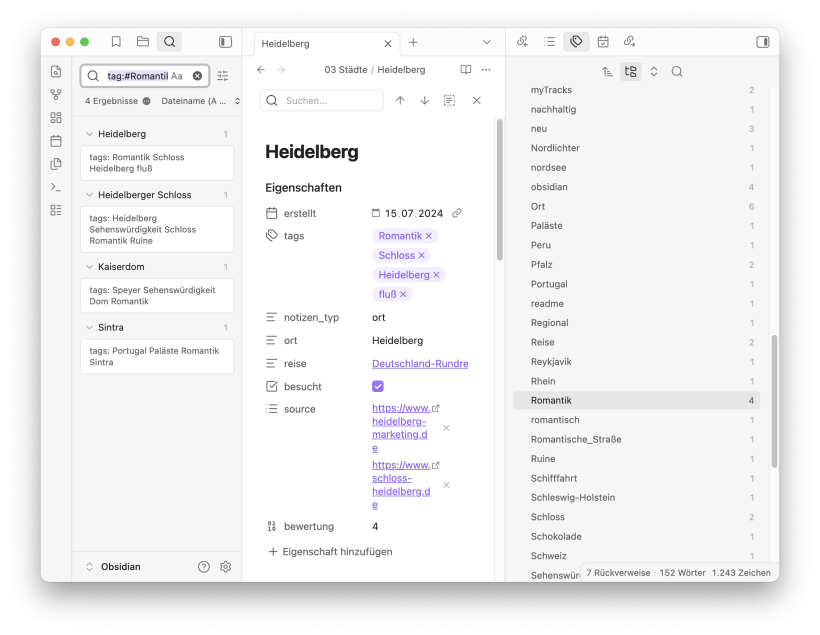
Task: Remove the Romantik tag pill
Action: click(x=429, y=236)
